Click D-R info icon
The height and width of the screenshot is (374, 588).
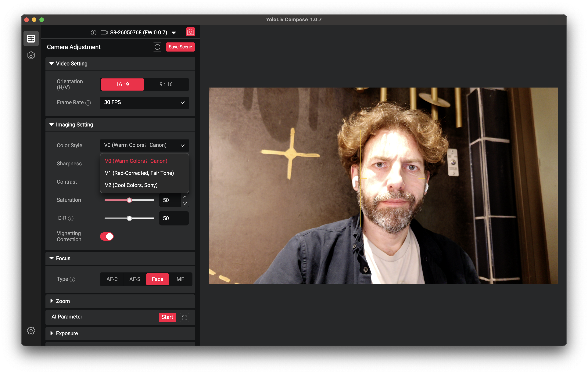[x=71, y=218]
